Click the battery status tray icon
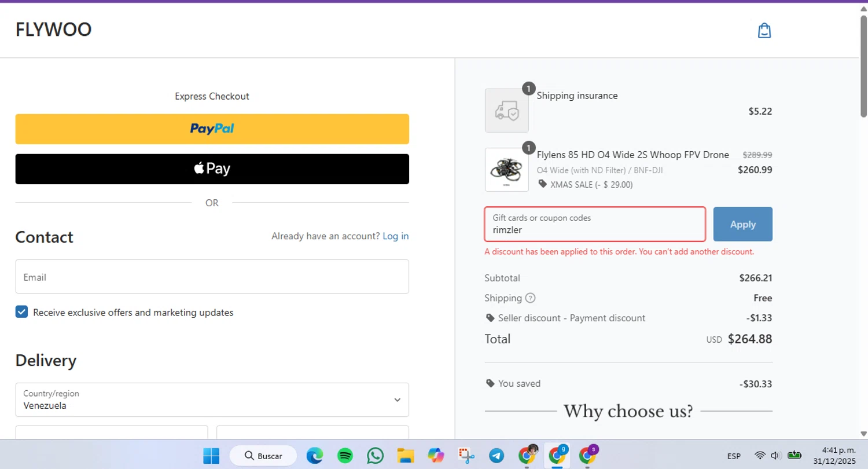 (x=795, y=456)
